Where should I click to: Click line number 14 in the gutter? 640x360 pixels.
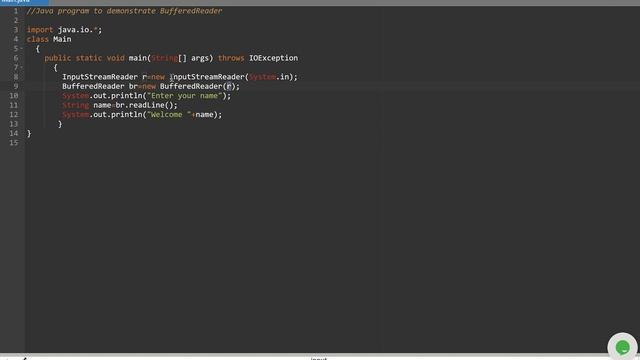[x=14, y=133]
